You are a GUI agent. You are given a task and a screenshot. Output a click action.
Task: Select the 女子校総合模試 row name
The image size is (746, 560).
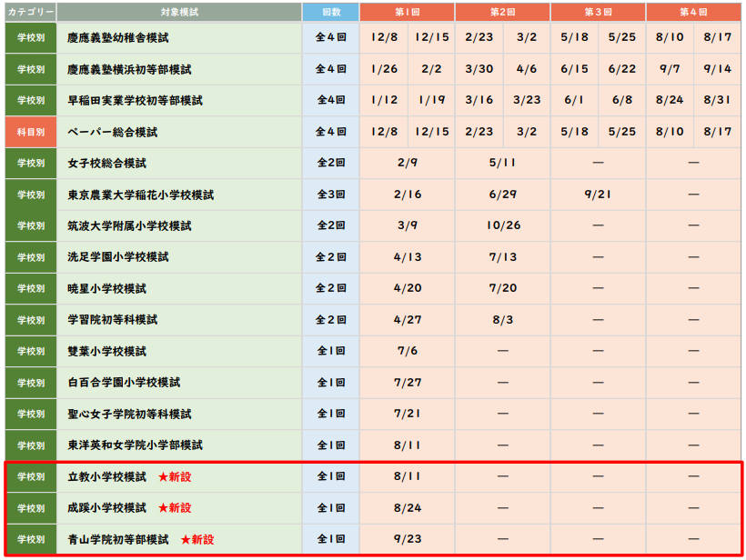tap(107, 164)
